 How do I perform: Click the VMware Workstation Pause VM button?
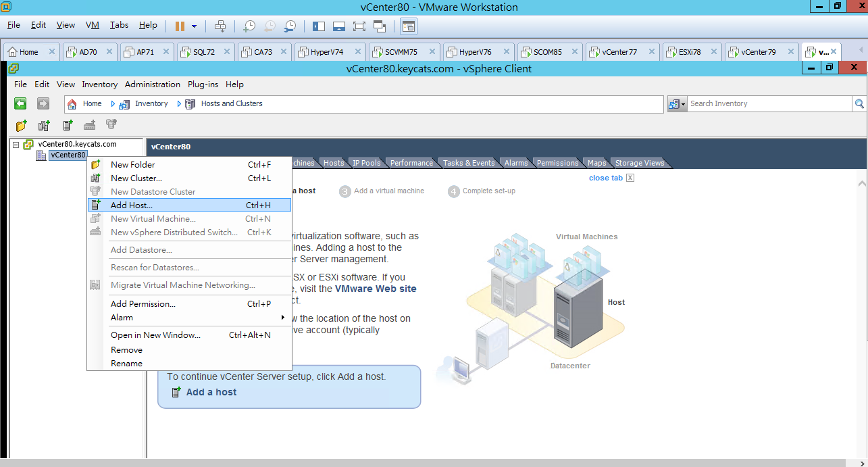click(x=180, y=26)
